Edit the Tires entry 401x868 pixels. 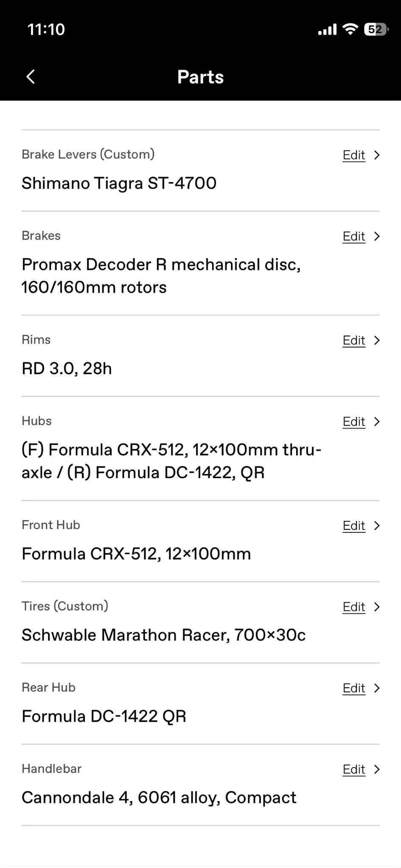(353, 607)
